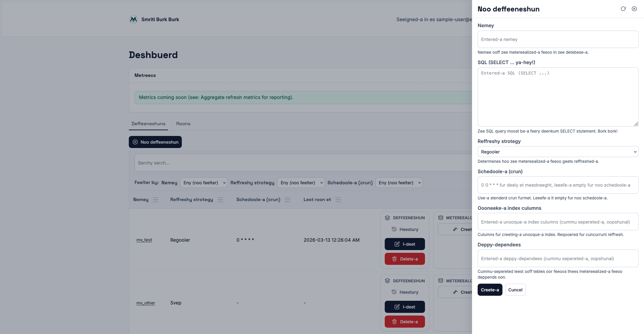644x334 pixels.
Task: Open column menu icon beside Reffreshy strotegy header
Action: (x=220, y=200)
